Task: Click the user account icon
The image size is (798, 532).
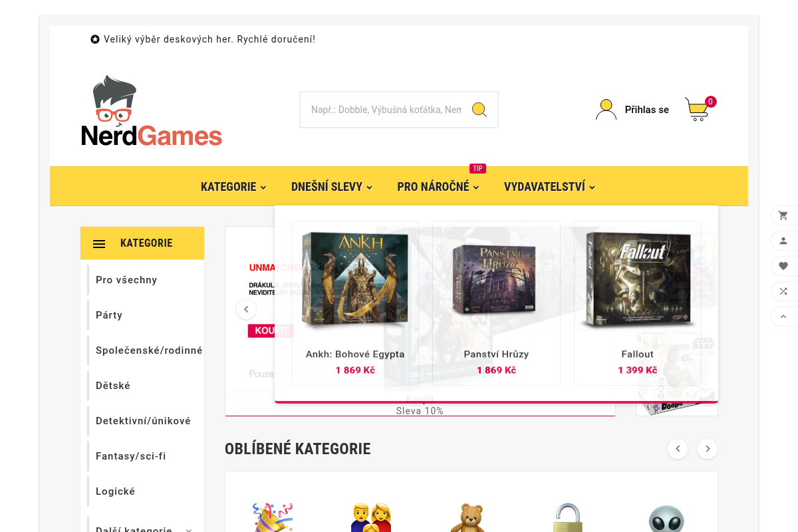Action: click(x=606, y=110)
